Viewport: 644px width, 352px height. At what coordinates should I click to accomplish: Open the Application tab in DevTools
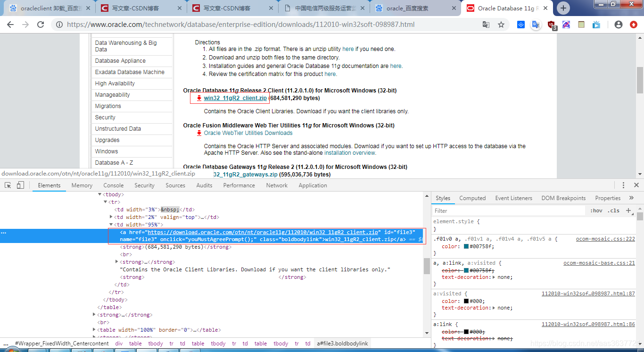[313, 185]
